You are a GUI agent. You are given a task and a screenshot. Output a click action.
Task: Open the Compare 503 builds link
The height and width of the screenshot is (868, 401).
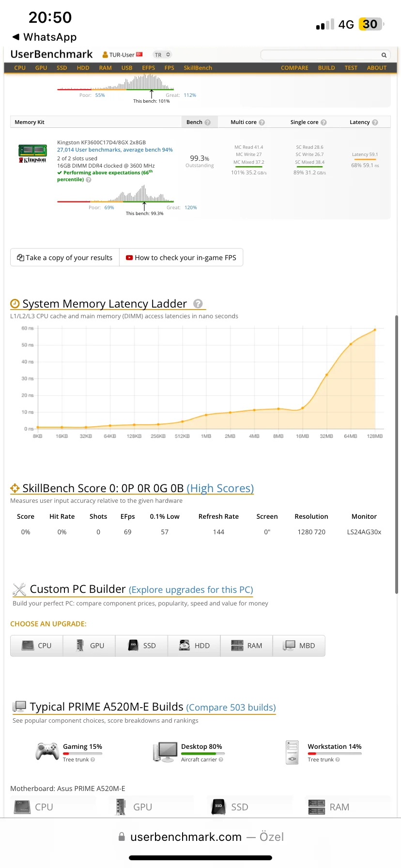pyautogui.click(x=231, y=708)
